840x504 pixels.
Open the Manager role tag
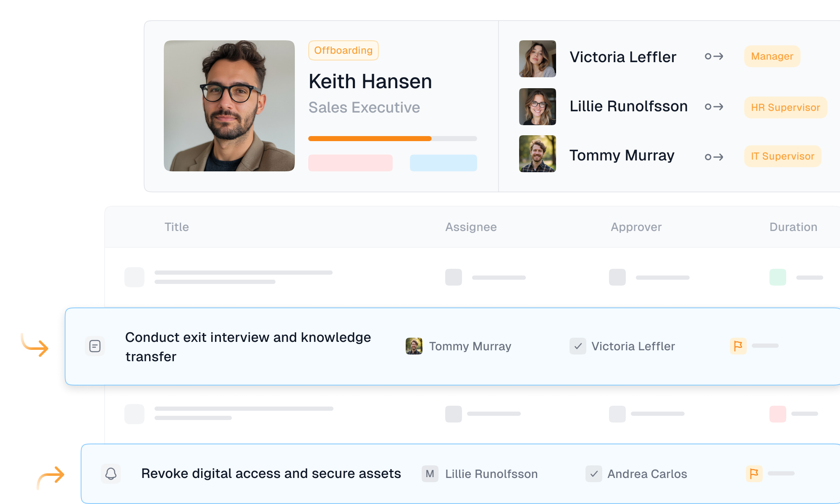point(772,56)
